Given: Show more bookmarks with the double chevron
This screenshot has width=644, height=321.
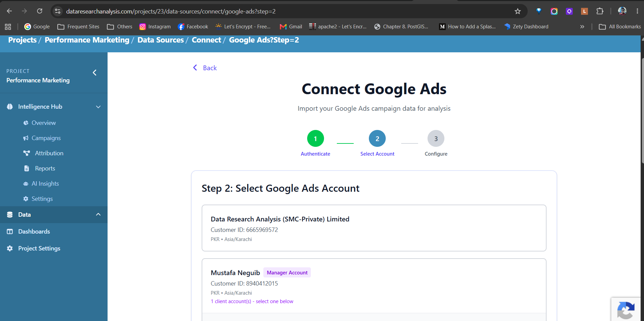Looking at the screenshot, I should coord(582,27).
